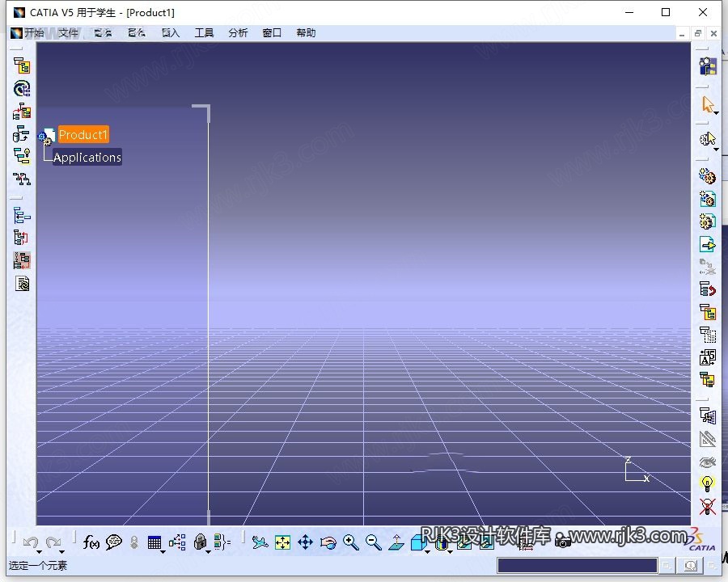728x582 pixels.
Task: Toggle the eye visibility icon
Action: (x=708, y=462)
